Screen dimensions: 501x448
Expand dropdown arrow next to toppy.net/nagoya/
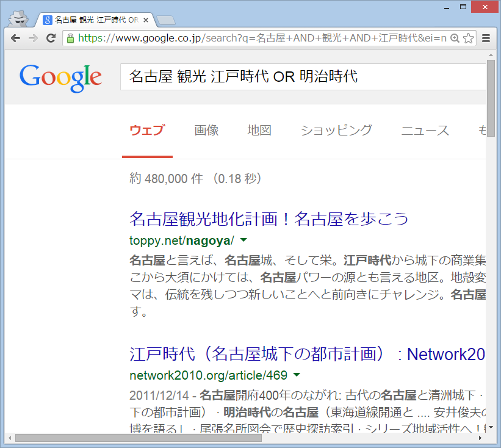[243, 240]
